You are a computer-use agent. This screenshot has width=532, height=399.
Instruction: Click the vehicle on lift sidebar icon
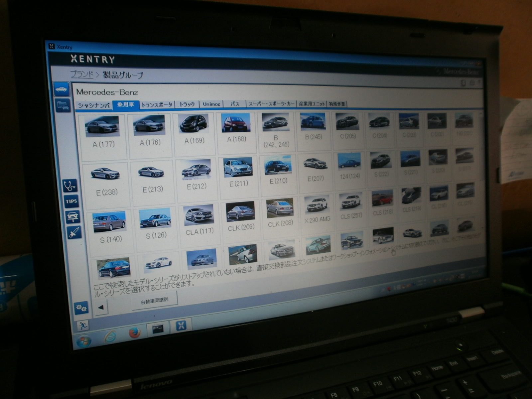click(x=72, y=217)
